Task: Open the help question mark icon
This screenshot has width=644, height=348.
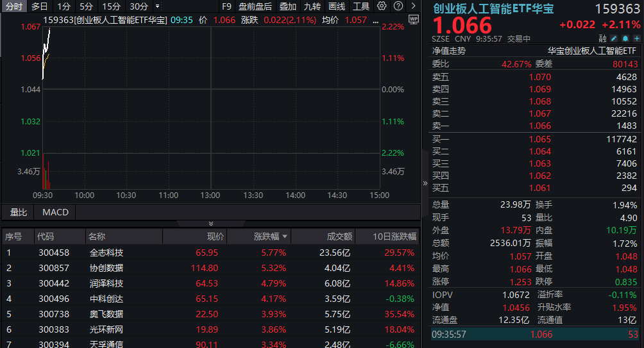Action: 398,6
